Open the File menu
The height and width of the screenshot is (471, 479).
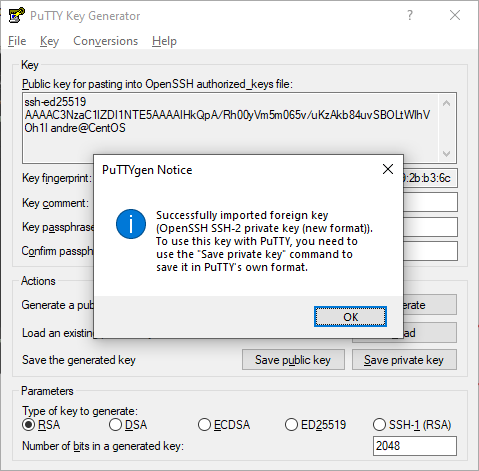17,41
